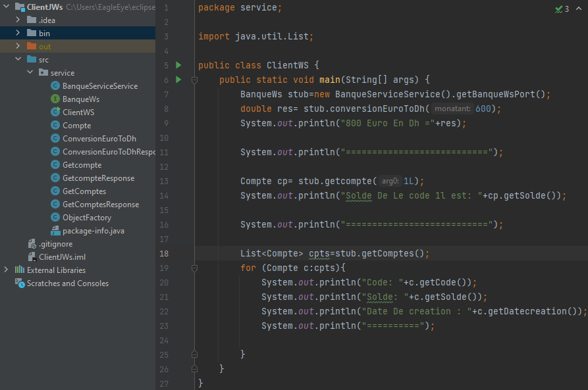The image size is (588, 390).
Task: Select Scratches and Consoles node
Action: coord(68,283)
